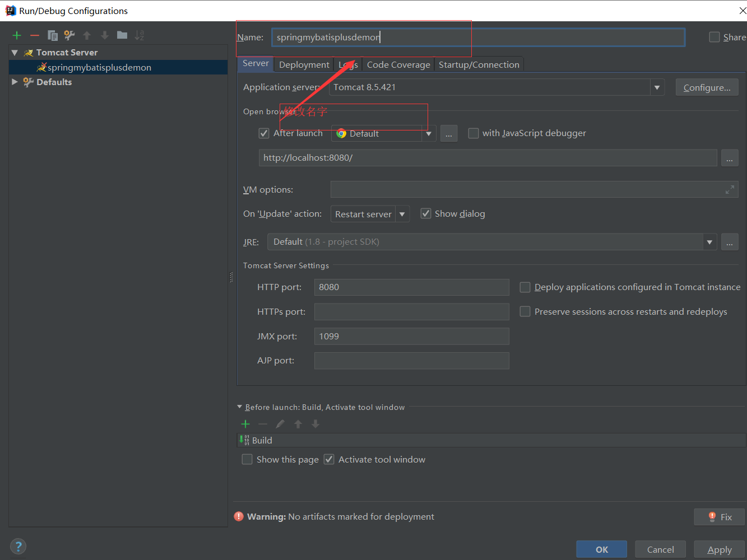Remove the before launch task
747x560 pixels.
[263, 424]
